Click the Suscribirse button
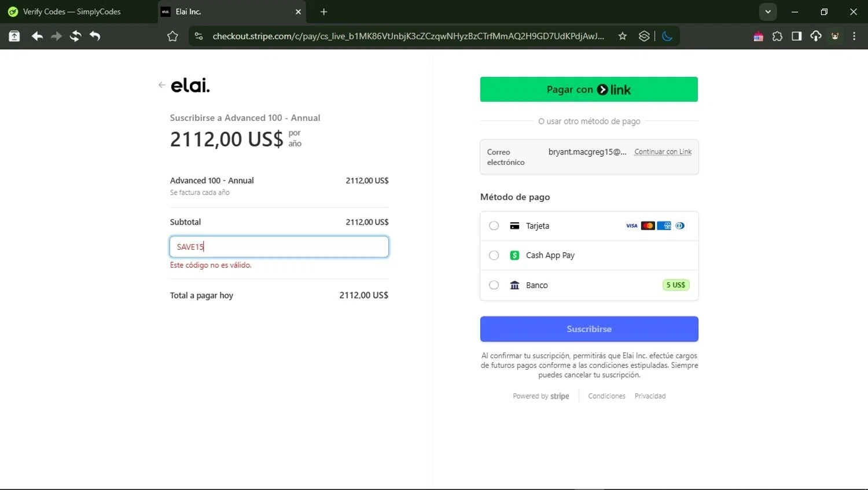 coord(589,329)
